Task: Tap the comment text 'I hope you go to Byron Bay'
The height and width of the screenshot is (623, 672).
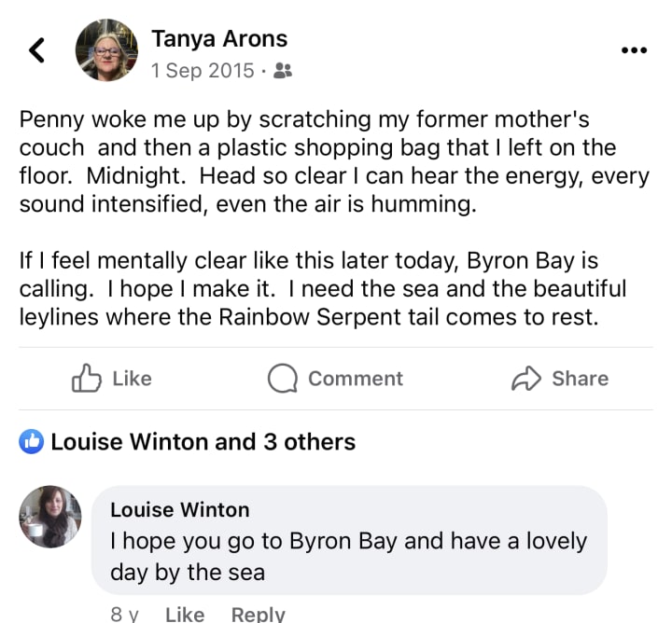Action: click(x=348, y=556)
